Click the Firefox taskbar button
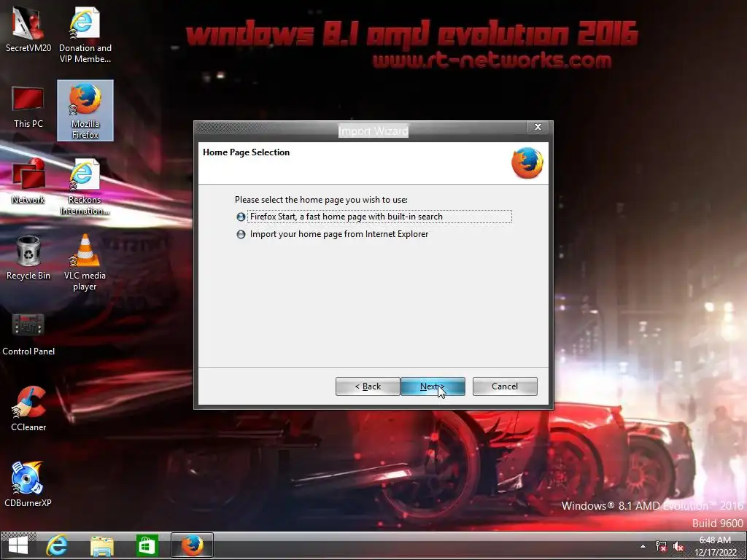 [x=192, y=545]
